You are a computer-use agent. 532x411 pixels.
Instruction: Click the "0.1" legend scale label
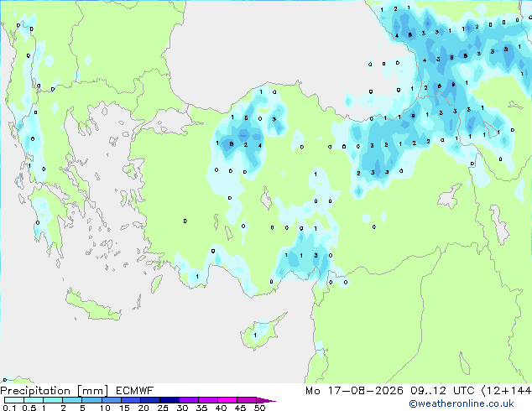[8, 408]
